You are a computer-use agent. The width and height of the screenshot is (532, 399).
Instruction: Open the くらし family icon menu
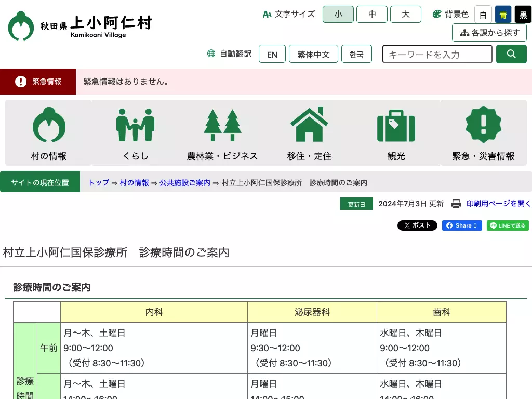pos(136,133)
